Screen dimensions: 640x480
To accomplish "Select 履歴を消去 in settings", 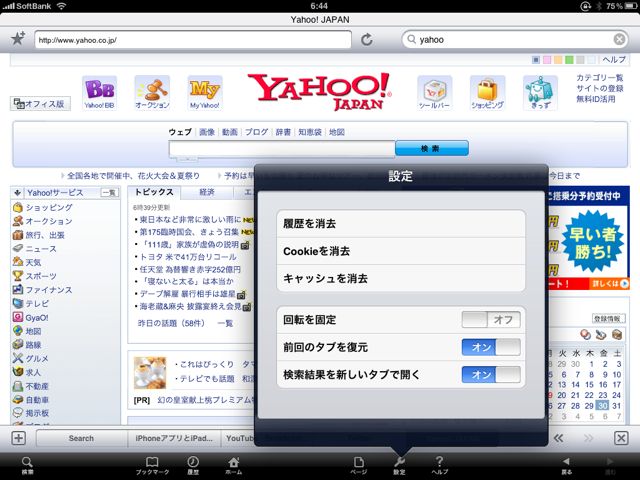I will pos(401,224).
